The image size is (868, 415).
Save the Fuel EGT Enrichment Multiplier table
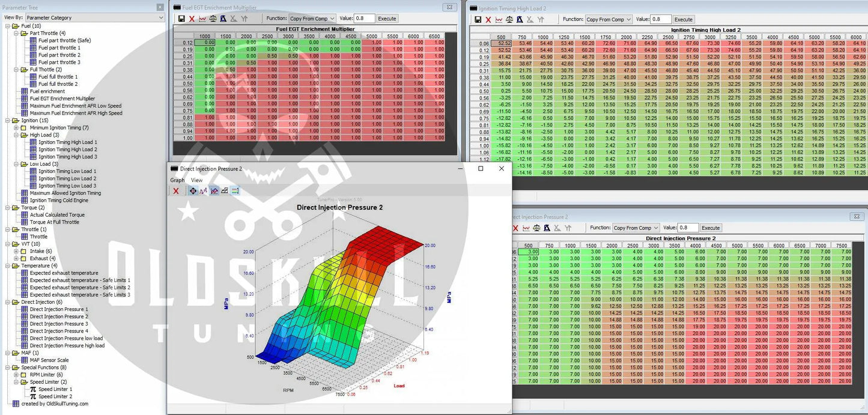point(181,19)
